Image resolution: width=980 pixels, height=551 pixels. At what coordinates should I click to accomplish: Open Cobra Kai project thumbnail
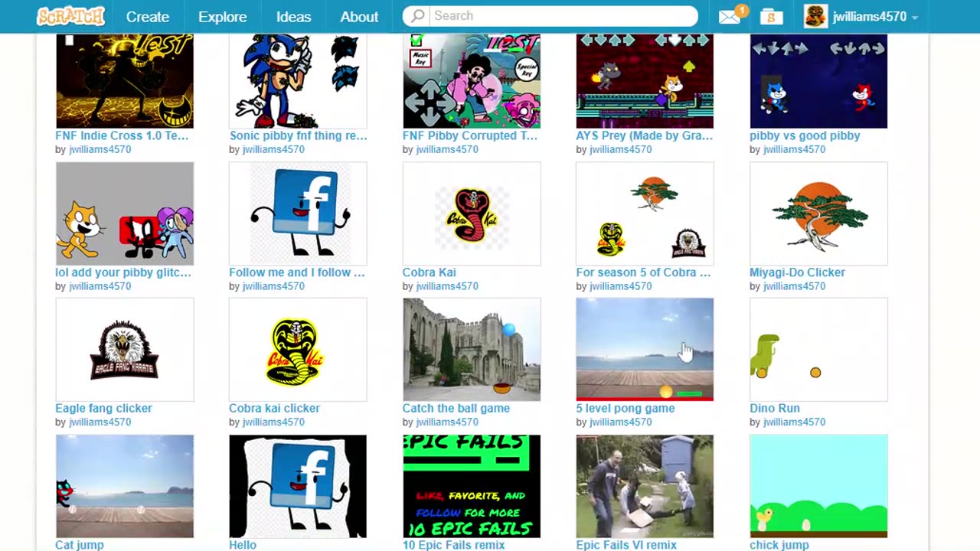472,214
